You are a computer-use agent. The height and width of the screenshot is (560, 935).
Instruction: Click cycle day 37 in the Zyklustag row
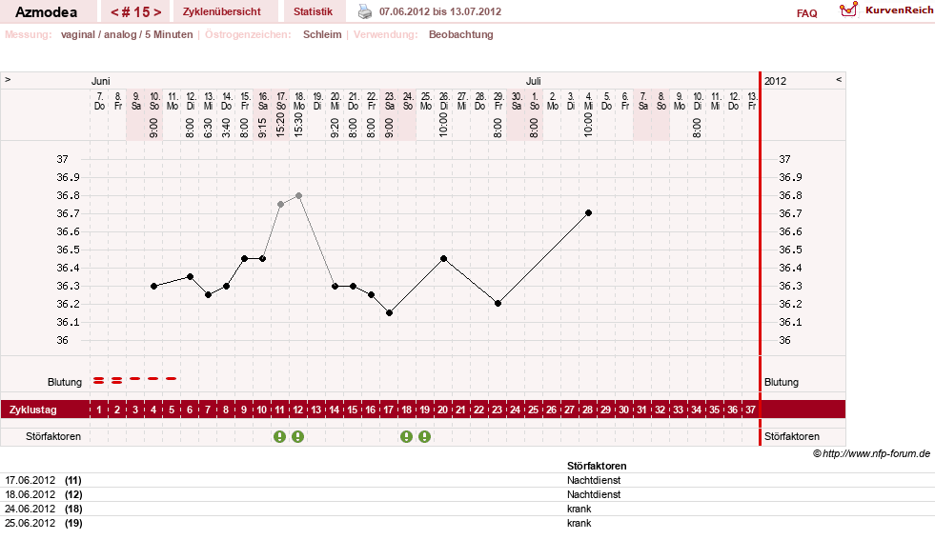[x=751, y=410]
